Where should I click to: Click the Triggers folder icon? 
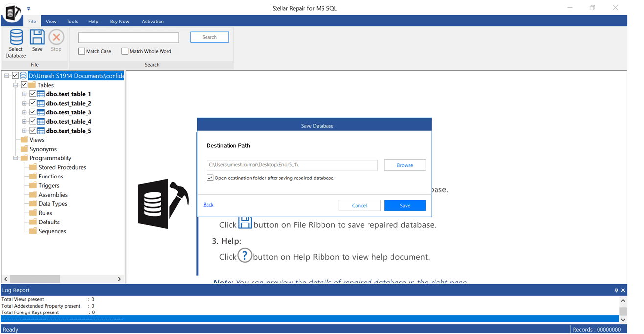point(33,185)
